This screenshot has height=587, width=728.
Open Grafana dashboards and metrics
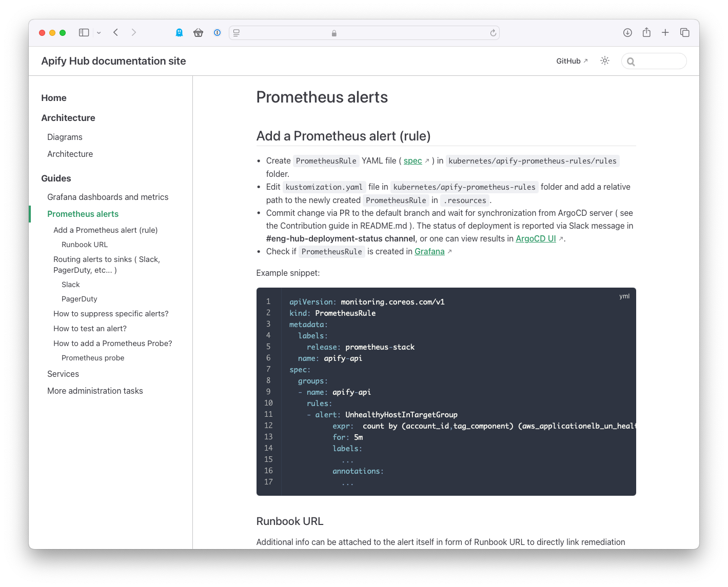click(108, 197)
